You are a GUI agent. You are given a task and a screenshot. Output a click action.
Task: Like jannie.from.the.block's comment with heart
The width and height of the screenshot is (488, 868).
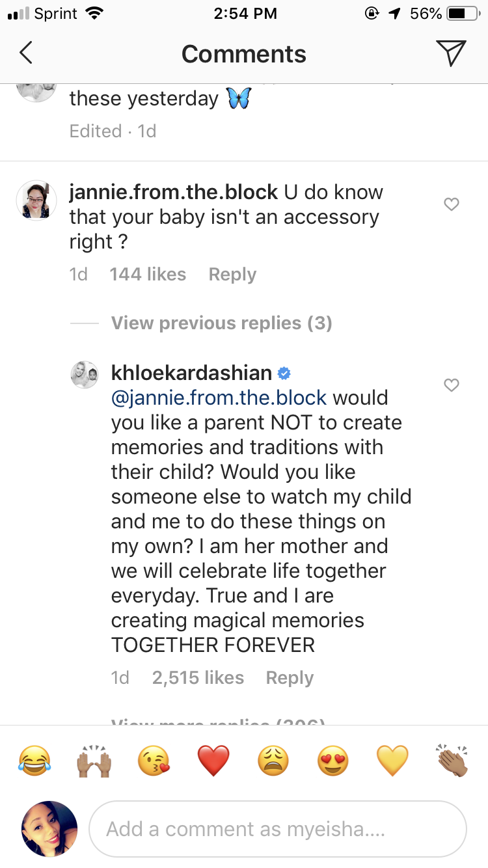point(451,204)
